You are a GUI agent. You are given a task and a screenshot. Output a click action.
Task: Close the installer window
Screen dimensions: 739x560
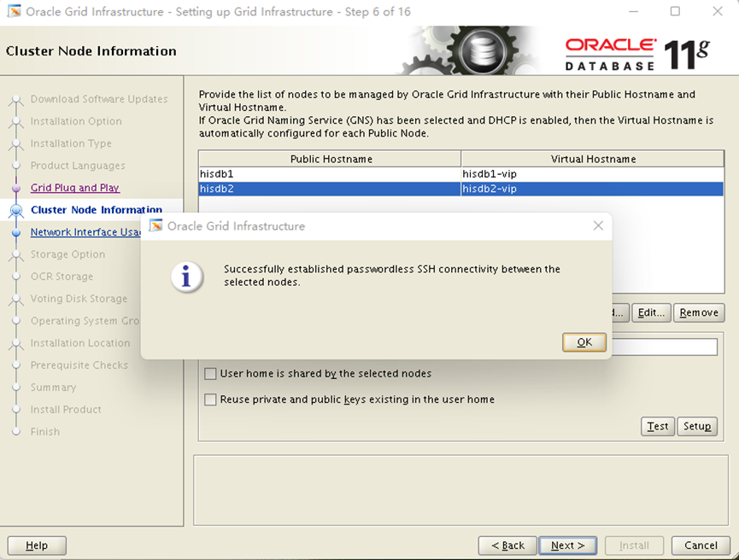tap(718, 11)
